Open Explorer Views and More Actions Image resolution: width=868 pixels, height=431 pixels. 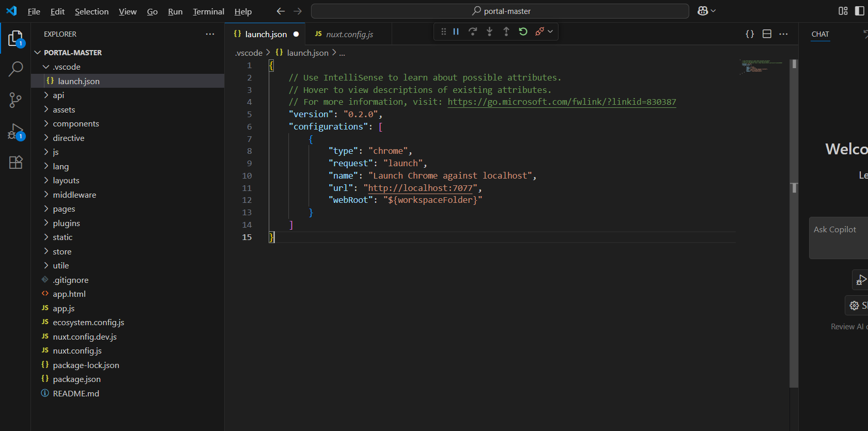[210, 34]
